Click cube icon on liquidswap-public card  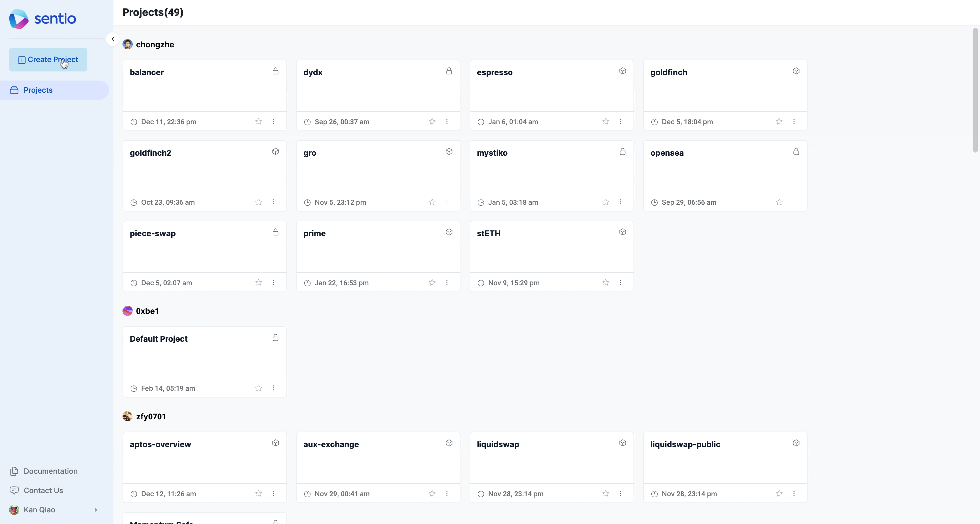click(x=796, y=443)
